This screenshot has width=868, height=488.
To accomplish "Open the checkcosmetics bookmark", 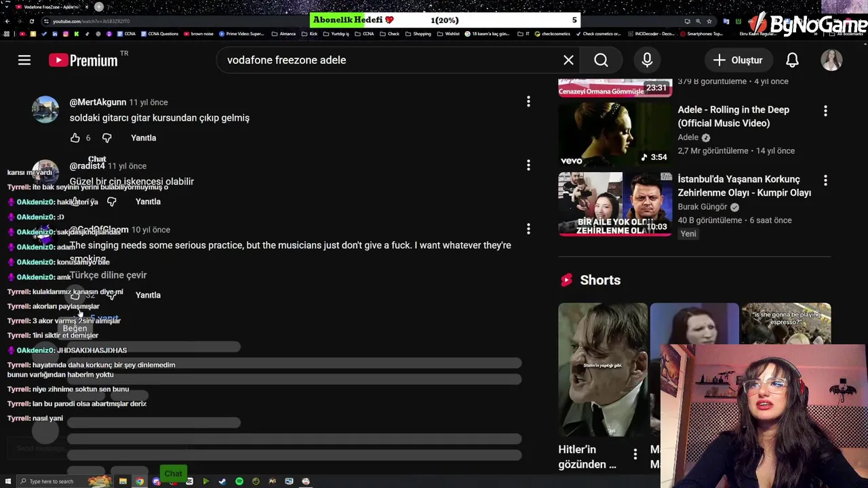I will point(553,34).
